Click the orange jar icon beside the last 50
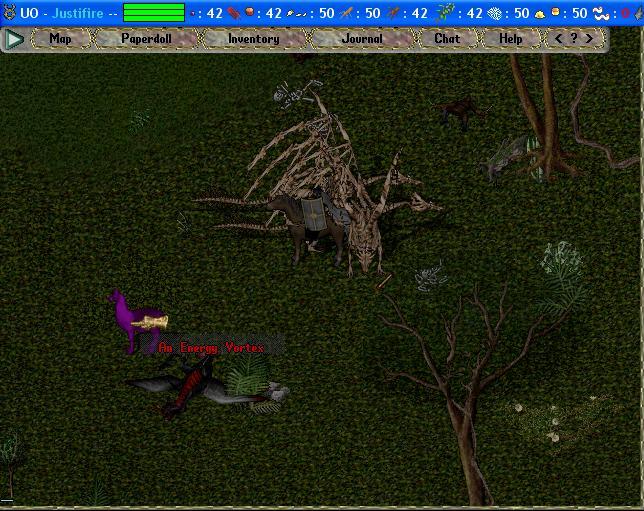The image size is (644, 511). (555, 12)
